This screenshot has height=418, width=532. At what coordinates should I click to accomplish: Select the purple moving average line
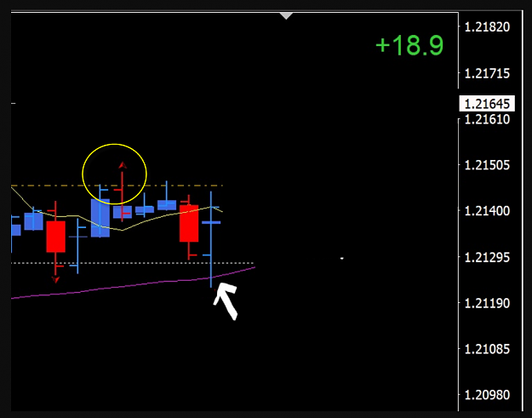pos(133,285)
